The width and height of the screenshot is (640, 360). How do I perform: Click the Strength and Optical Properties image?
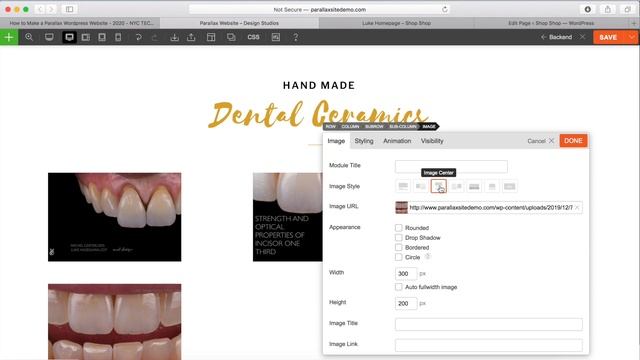[x=288, y=217]
